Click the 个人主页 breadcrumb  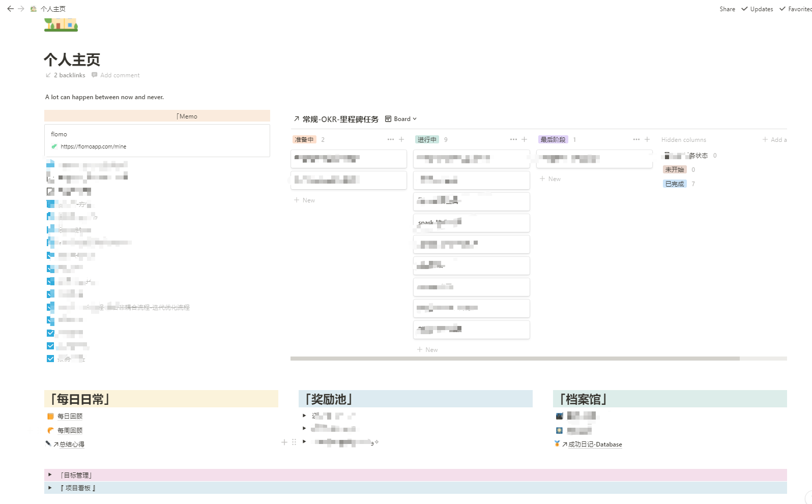tap(53, 9)
